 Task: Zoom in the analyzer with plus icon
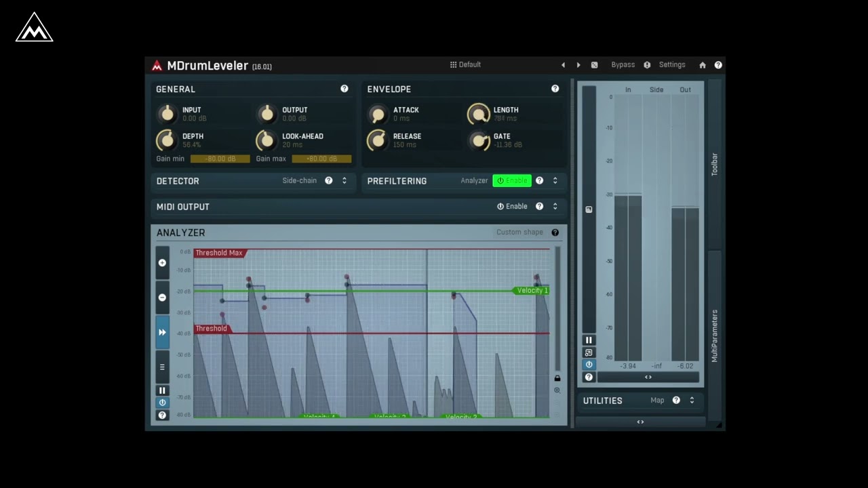(x=162, y=263)
